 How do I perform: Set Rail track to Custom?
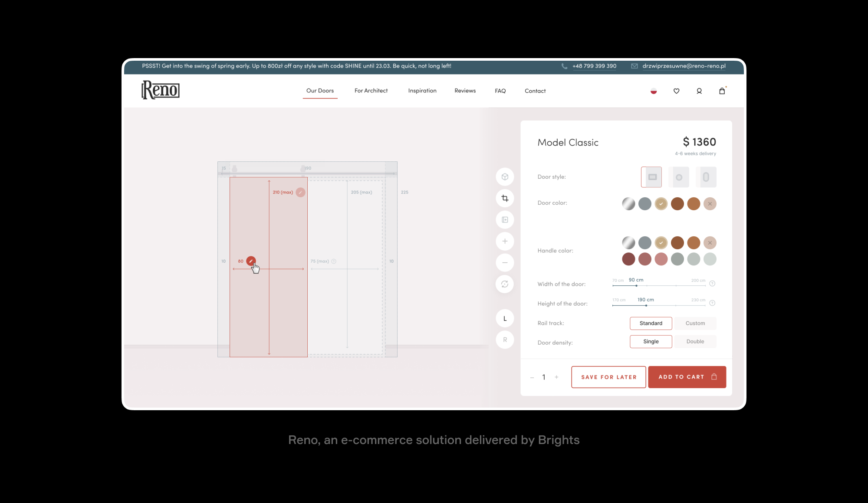pos(695,323)
